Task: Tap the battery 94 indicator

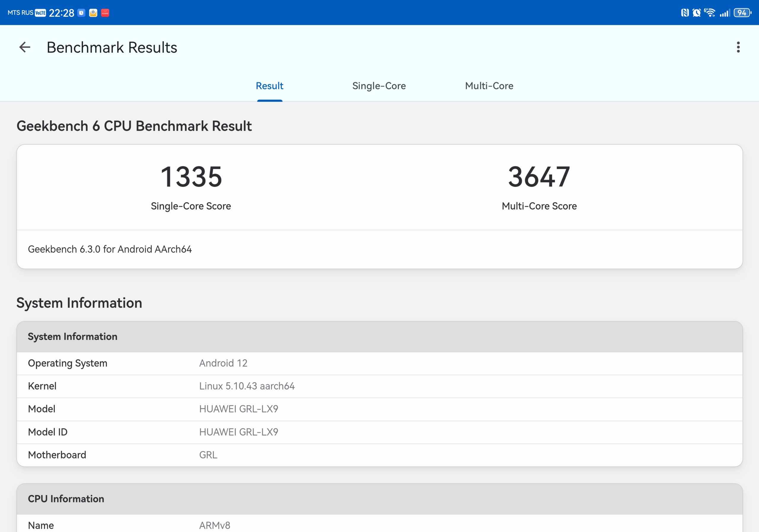Action: pyautogui.click(x=742, y=13)
